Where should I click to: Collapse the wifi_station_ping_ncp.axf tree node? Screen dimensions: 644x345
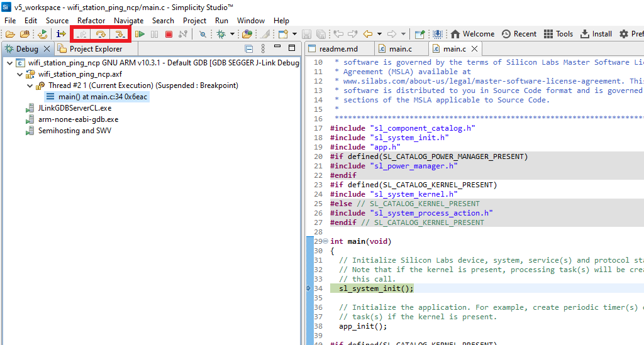(x=19, y=74)
